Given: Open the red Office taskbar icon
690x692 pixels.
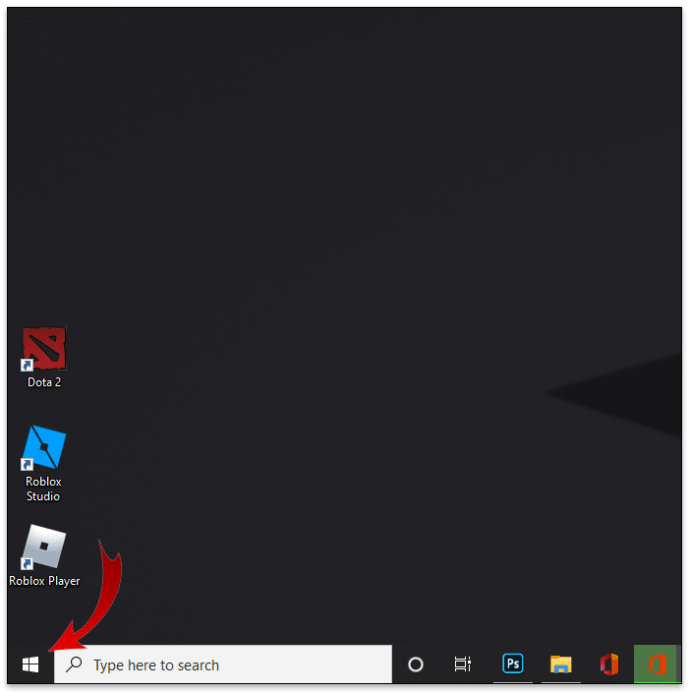Looking at the screenshot, I should tap(609, 664).
